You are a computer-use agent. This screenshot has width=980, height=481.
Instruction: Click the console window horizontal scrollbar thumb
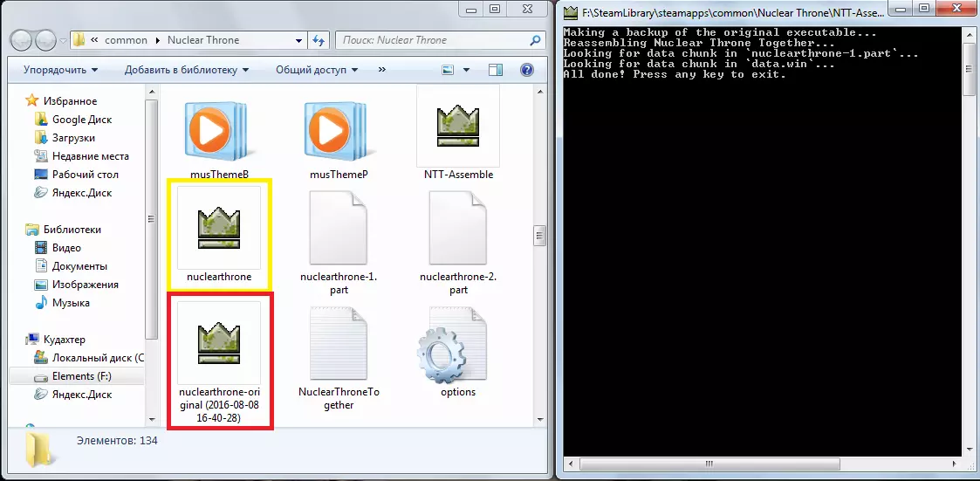click(x=708, y=464)
